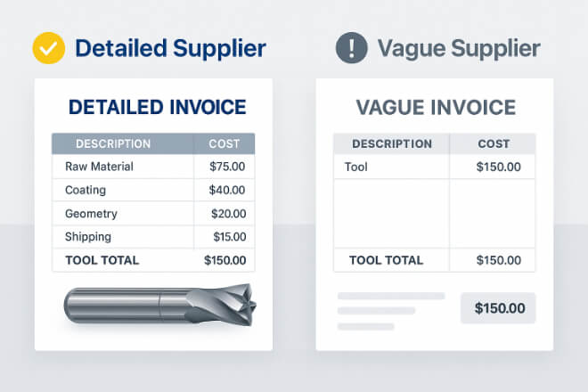Click the end mill tool image
This screenshot has width=588, height=392.
click(x=159, y=305)
